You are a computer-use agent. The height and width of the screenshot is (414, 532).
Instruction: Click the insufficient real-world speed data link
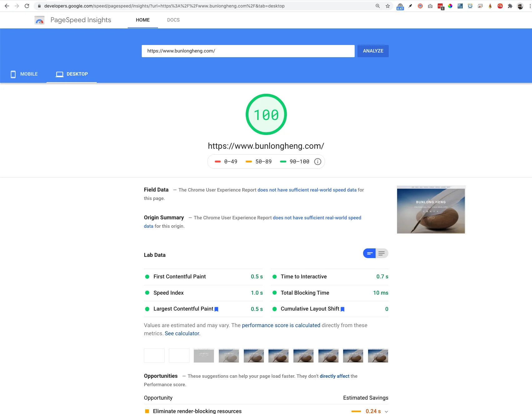tap(307, 190)
